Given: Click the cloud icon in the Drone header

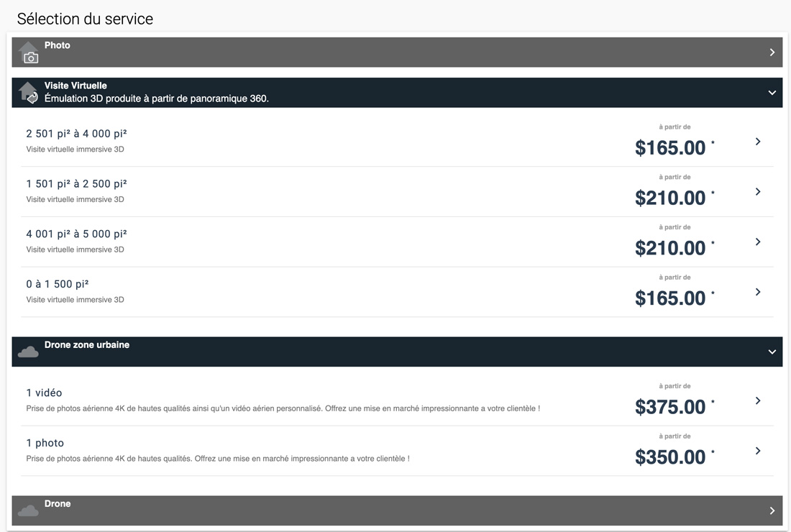Looking at the screenshot, I should pyautogui.click(x=28, y=510).
